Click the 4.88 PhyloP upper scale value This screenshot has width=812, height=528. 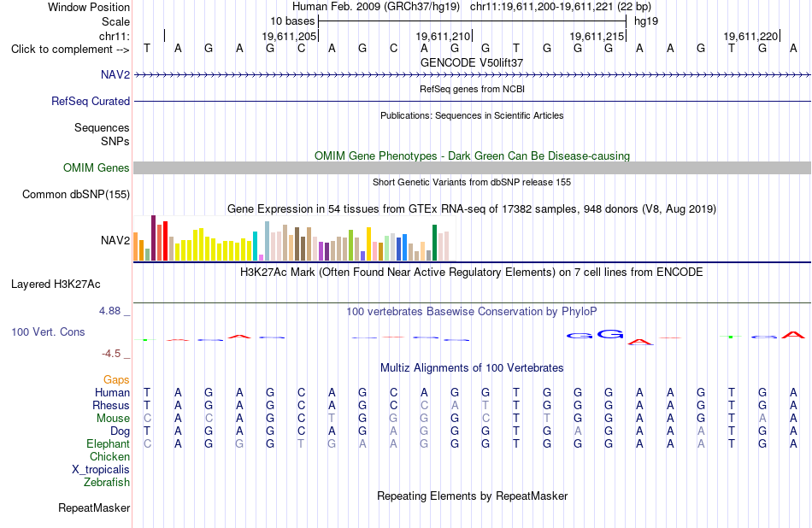pyautogui.click(x=109, y=311)
